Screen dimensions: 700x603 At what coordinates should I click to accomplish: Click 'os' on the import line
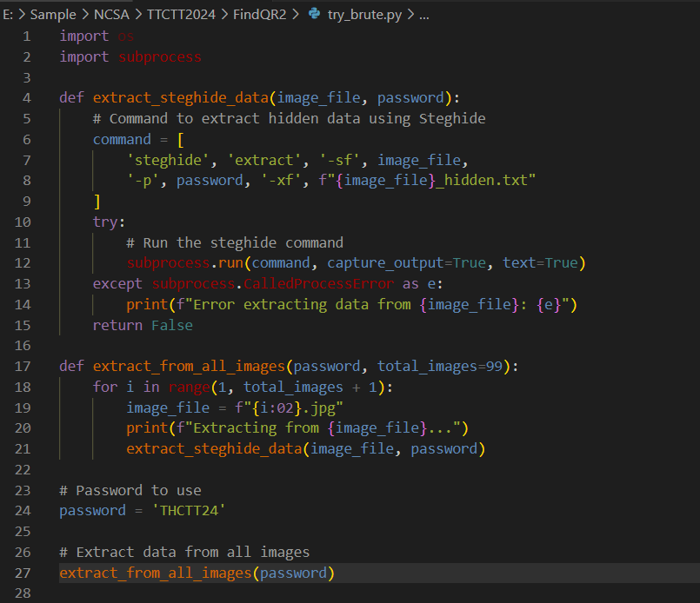126,36
